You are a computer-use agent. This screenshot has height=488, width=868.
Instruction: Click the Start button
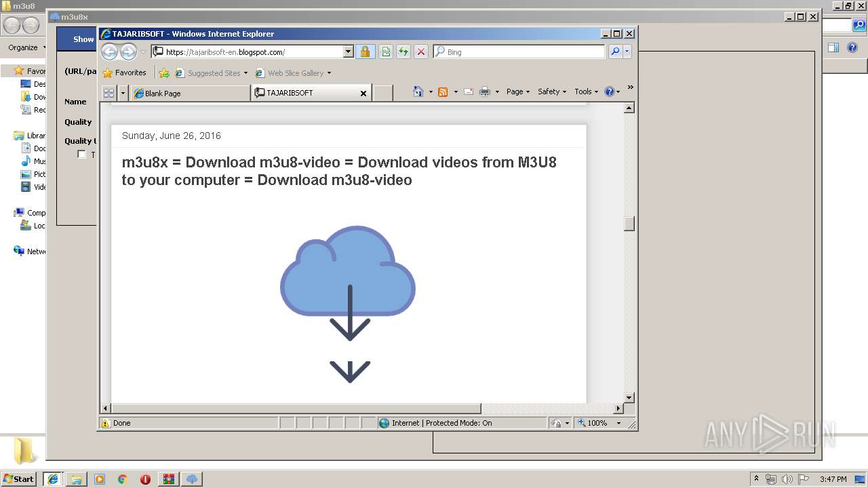pos(19,479)
